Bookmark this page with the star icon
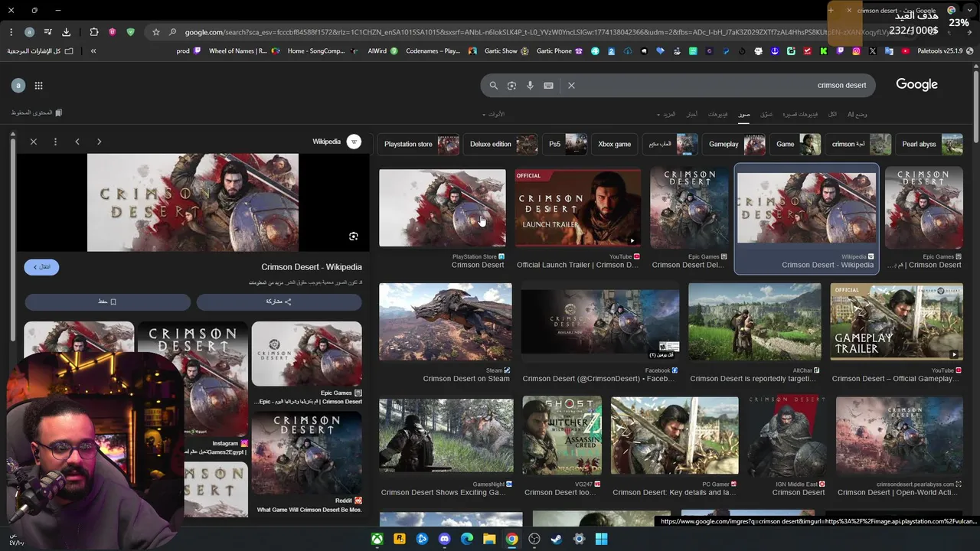Screen dimensions: 980x551 click(156, 32)
